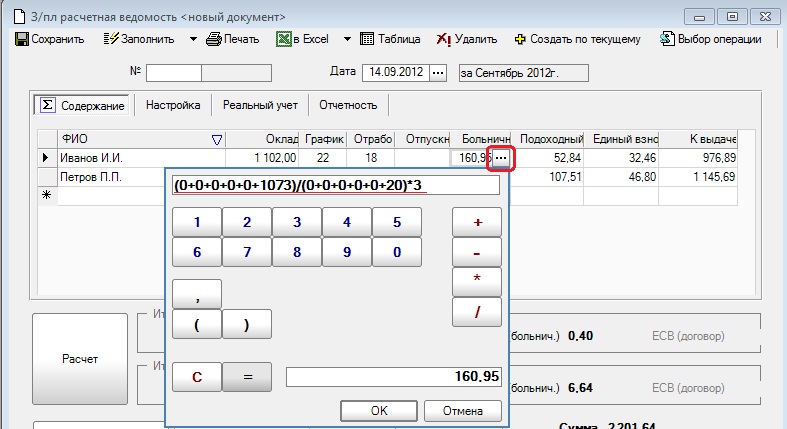Viewport: 787px width, 429px height.
Task: Cancel the calculator with Отмена
Action: click(x=463, y=411)
